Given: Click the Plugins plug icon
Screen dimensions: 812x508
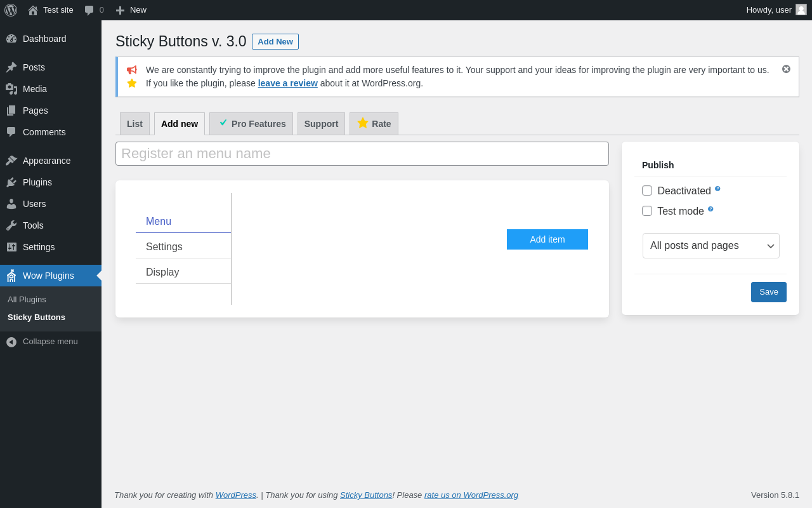Looking at the screenshot, I should [11, 182].
